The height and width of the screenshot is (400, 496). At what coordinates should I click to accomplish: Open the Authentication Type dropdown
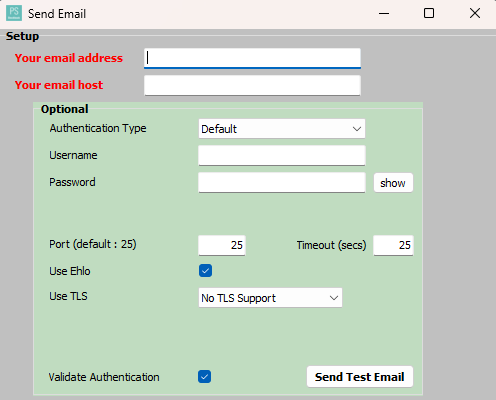[x=282, y=129]
